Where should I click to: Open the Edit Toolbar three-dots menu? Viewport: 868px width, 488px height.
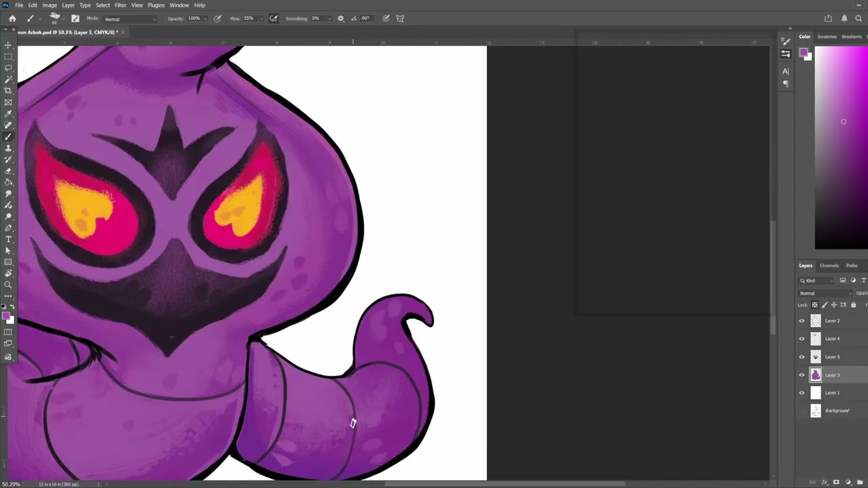8,296
